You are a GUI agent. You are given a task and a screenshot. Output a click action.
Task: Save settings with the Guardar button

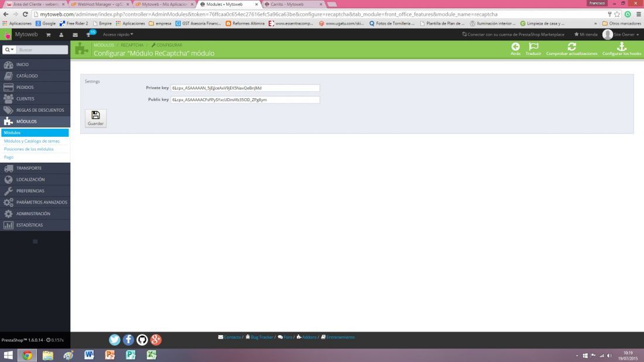click(95, 118)
